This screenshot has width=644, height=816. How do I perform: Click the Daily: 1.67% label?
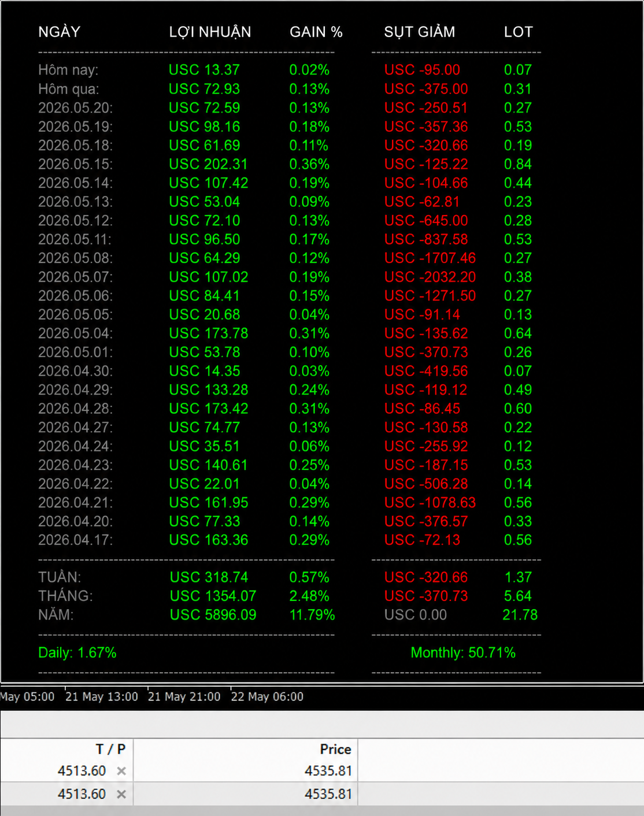(77, 652)
